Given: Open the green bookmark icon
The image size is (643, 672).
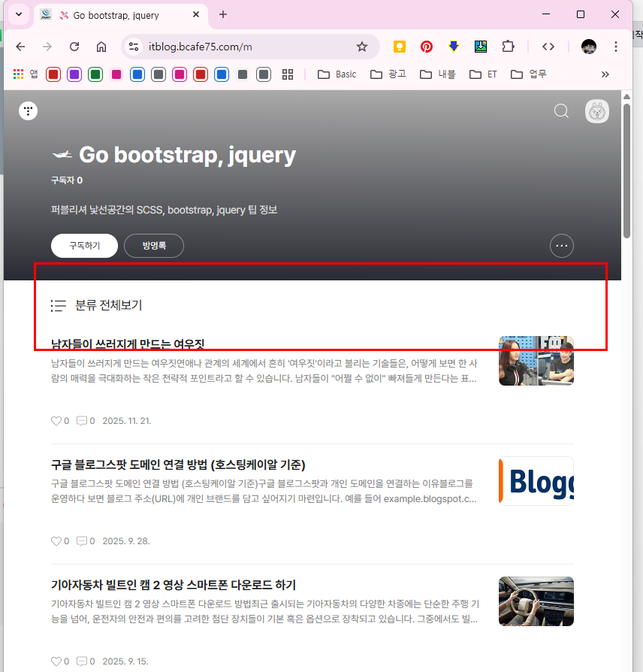Looking at the screenshot, I should 95,74.
